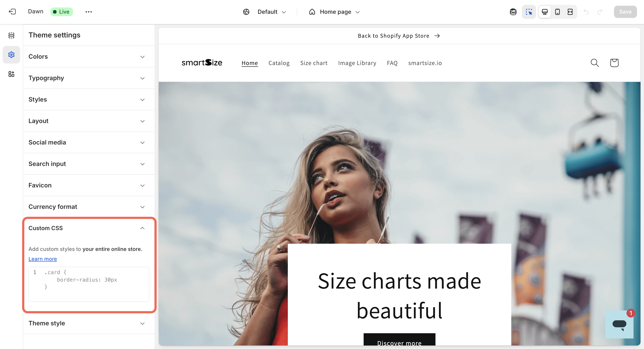Open the chat widget bubble

coord(619,324)
